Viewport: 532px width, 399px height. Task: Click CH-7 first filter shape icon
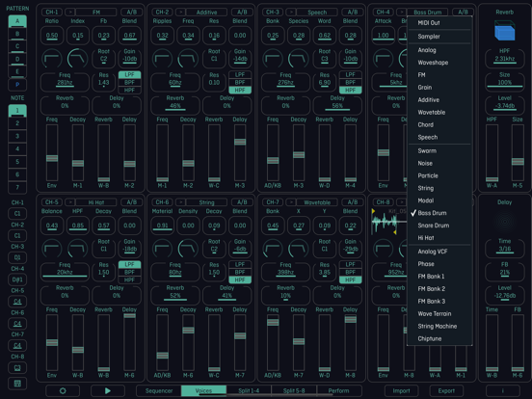(273, 249)
